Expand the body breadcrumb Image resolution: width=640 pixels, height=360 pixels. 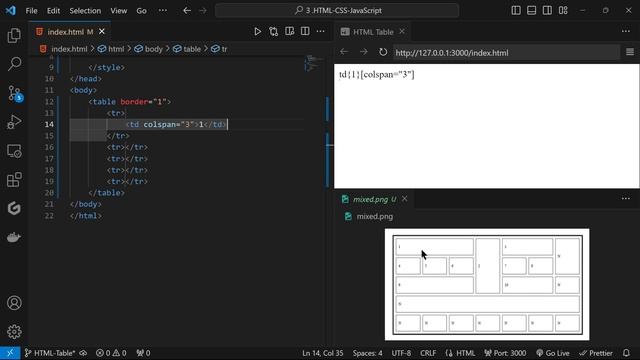click(x=149, y=49)
